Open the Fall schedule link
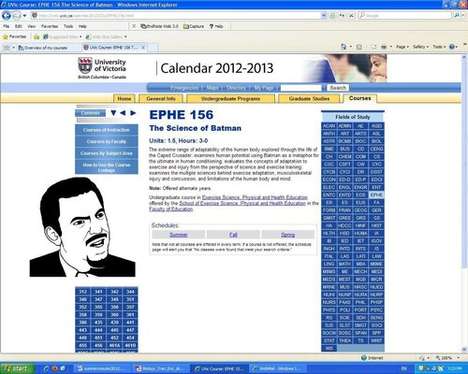468x374 pixels. (233, 235)
